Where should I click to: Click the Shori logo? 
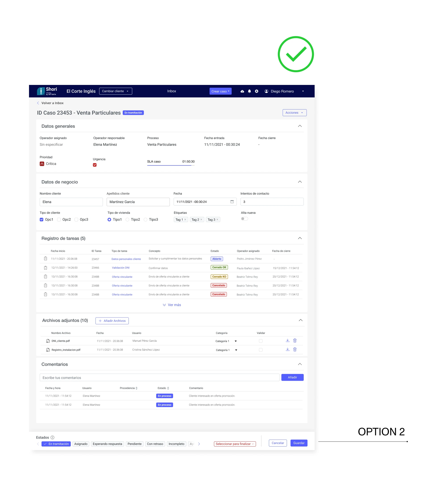point(47,91)
